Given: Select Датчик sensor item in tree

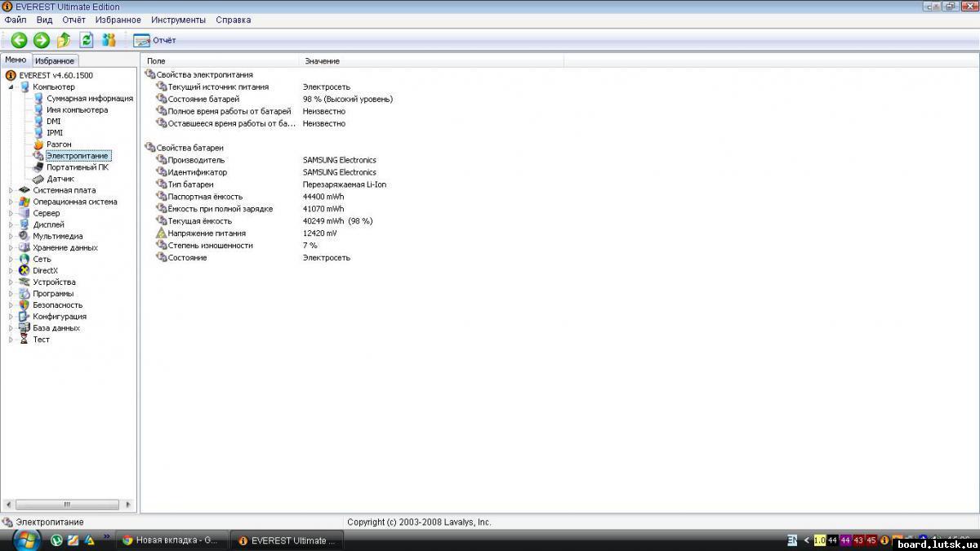Looking at the screenshot, I should click(60, 179).
